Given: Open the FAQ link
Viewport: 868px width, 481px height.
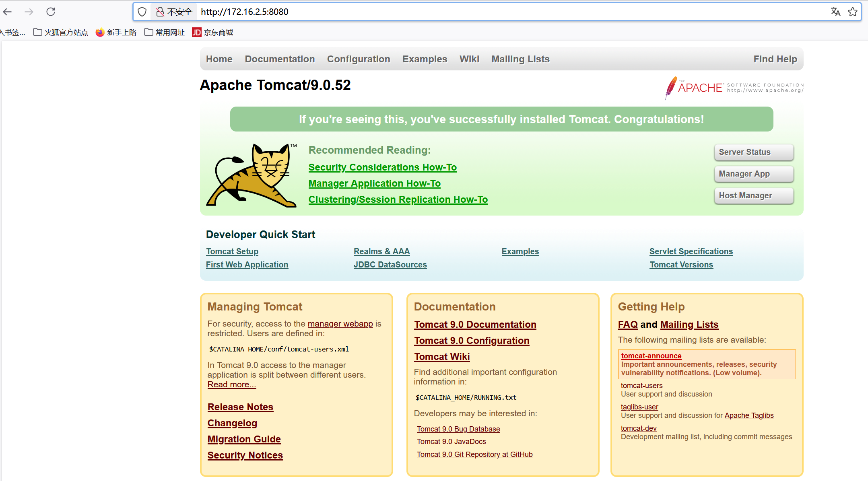Looking at the screenshot, I should coord(628,325).
